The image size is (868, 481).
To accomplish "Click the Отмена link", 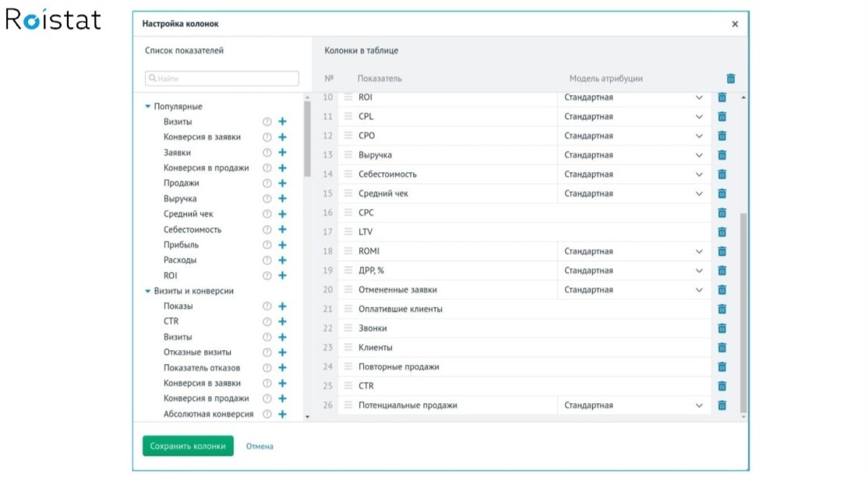I will point(259,447).
